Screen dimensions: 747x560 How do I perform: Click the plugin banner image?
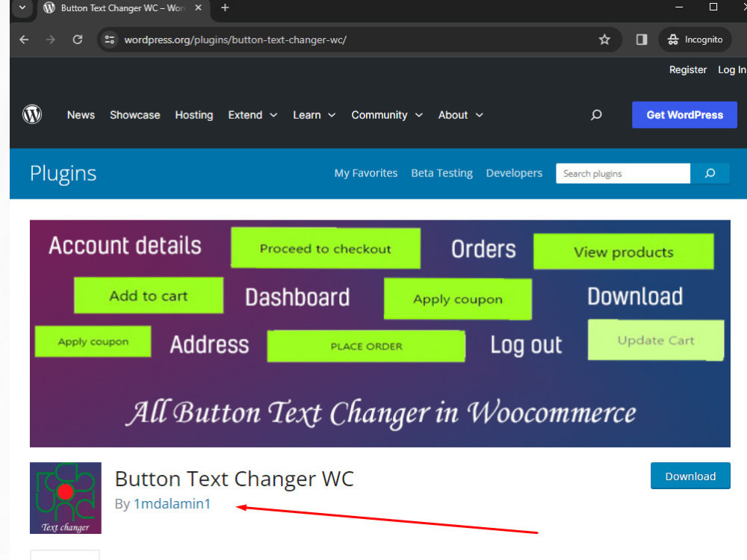tap(379, 333)
